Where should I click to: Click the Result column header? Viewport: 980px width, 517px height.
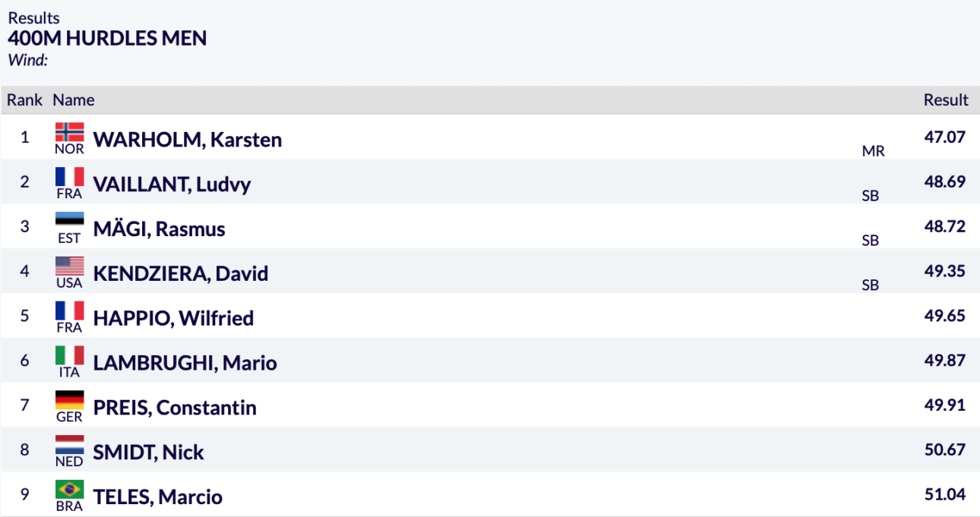point(946,99)
